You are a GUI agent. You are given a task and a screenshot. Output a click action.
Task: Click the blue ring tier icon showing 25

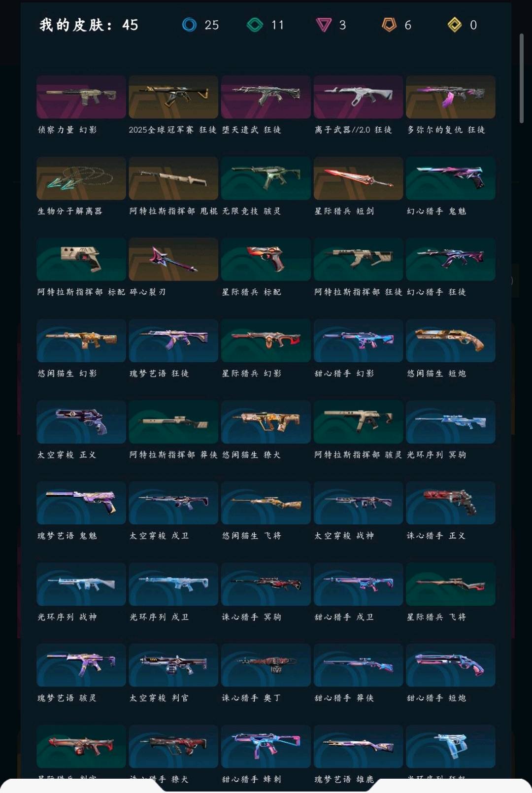189,25
